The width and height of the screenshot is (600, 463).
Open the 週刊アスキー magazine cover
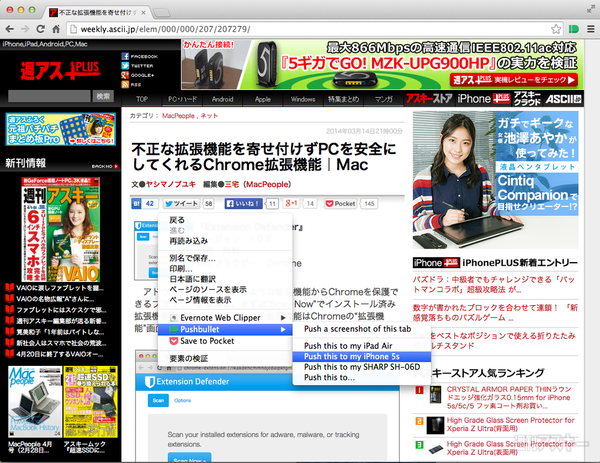[60, 229]
